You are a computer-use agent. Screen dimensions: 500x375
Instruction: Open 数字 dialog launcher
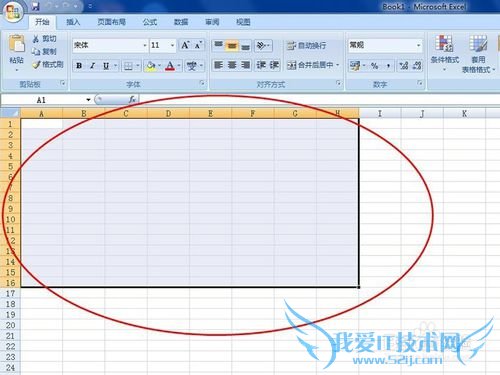pos(420,83)
